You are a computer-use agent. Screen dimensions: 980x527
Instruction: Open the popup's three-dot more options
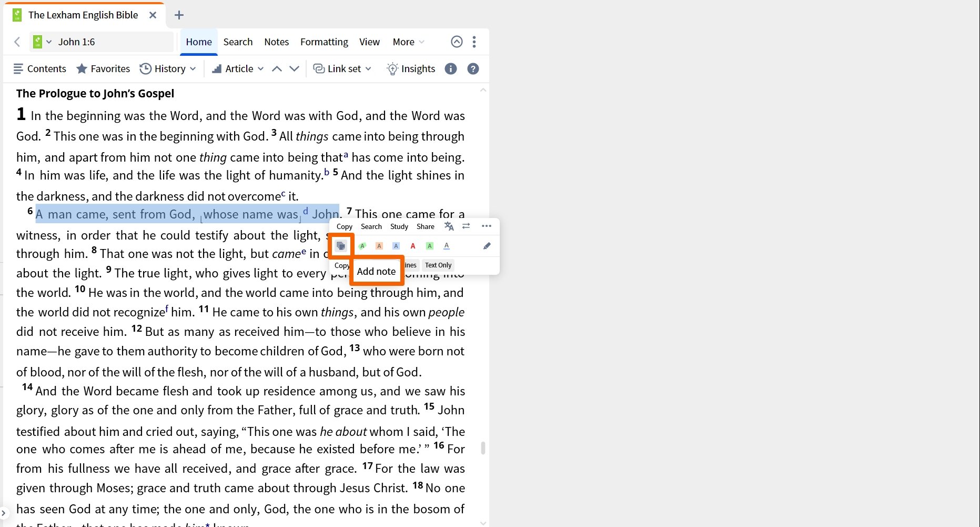click(x=487, y=226)
